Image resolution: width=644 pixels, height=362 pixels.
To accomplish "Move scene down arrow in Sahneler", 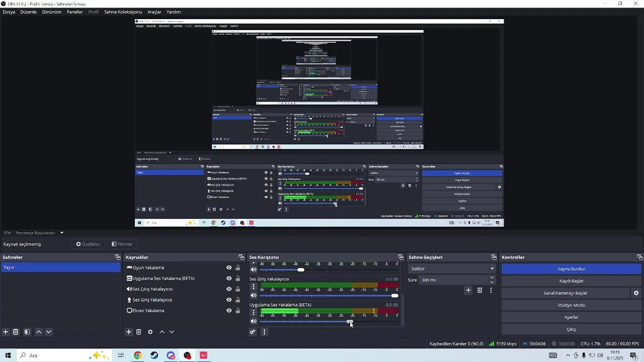I will (49, 332).
